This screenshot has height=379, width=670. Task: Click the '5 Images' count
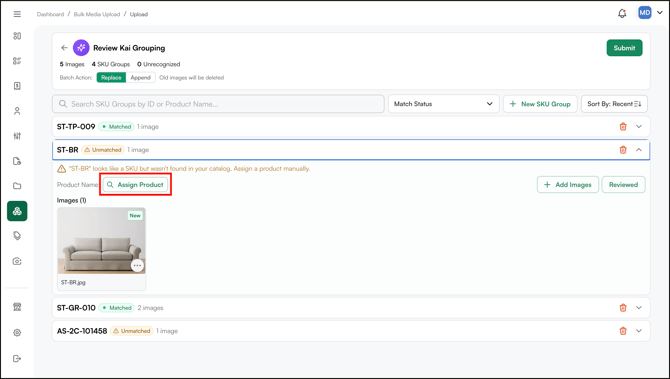coord(72,64)
